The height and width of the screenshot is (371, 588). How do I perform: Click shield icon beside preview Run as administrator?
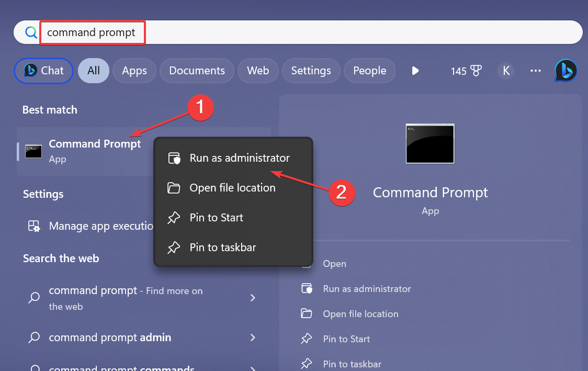click(307, 288)
